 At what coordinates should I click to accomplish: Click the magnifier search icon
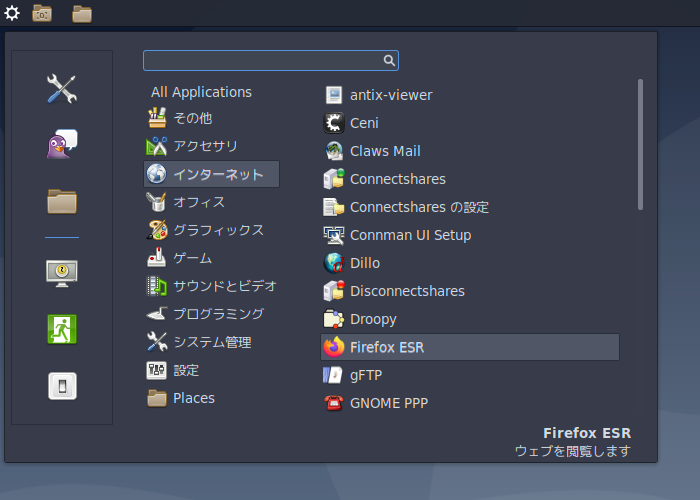(389, 60)
